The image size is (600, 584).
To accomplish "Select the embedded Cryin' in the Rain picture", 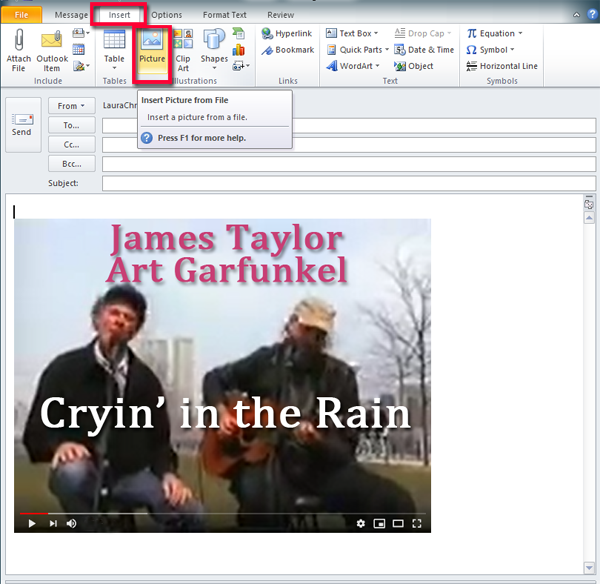I will pos(222,375).
